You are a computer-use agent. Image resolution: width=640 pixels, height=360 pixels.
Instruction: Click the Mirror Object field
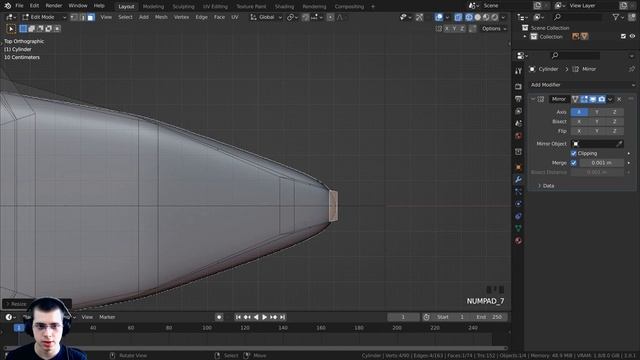597,144
